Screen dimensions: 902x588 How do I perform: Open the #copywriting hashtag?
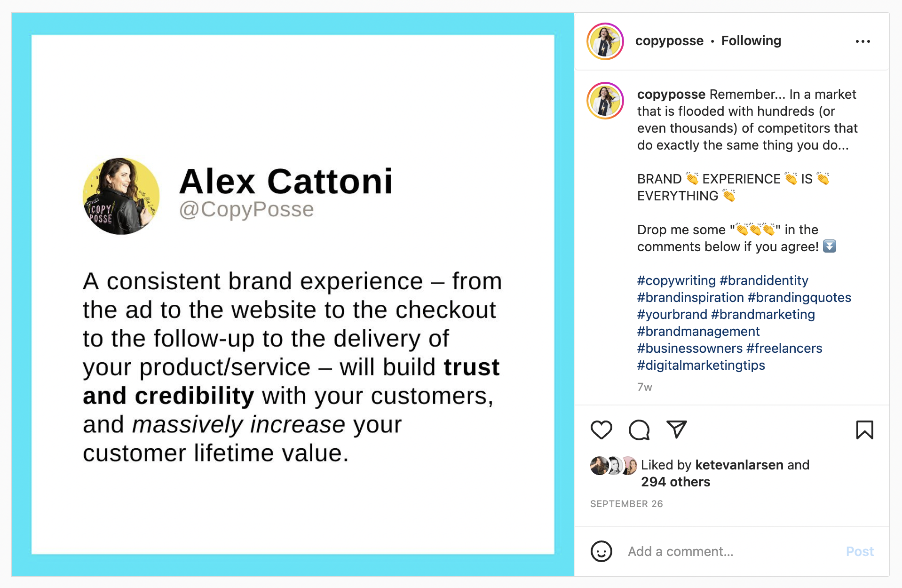[676, 281]
